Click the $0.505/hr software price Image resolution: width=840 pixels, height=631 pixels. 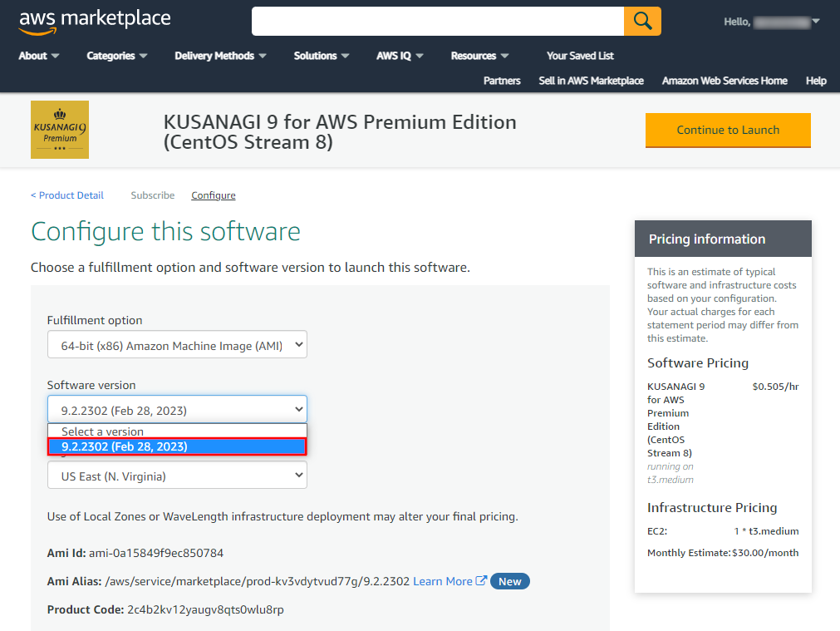coord(775,387)
